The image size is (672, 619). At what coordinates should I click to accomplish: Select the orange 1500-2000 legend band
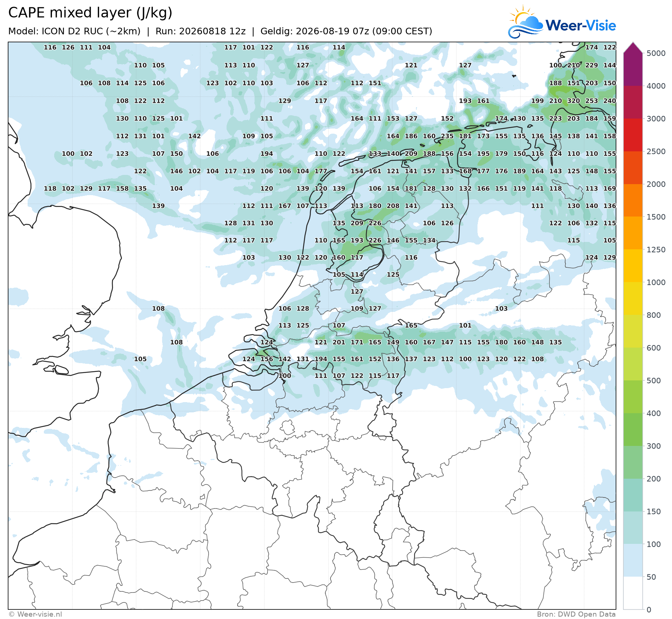pos(633,200)
